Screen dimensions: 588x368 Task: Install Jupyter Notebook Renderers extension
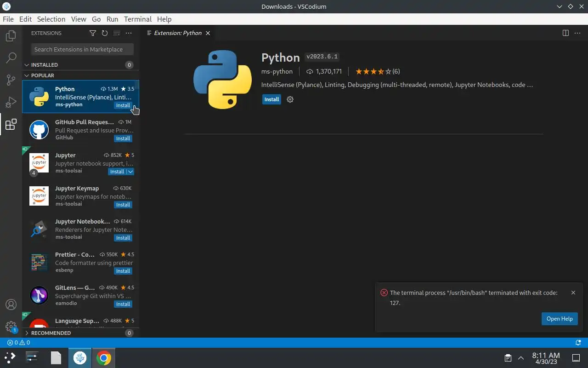pos(123,238)
